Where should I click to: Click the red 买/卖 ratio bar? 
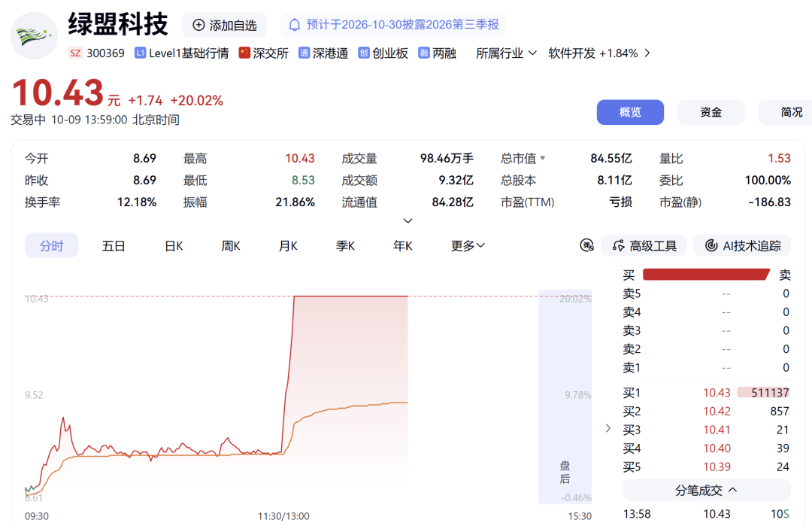pyautogui.click(x=706, y=275)
